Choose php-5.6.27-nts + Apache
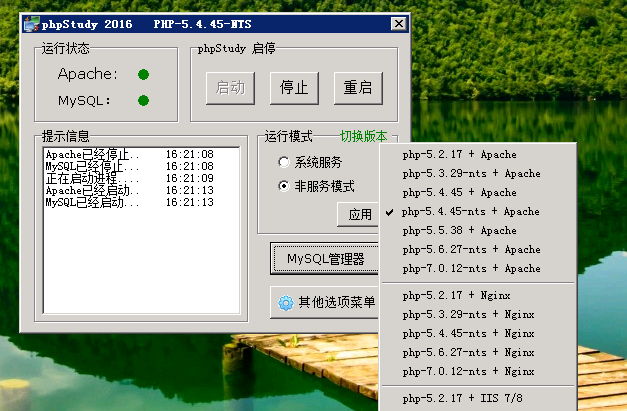The height and width of the screenshot is (411, 627). [x=478, y=249]
